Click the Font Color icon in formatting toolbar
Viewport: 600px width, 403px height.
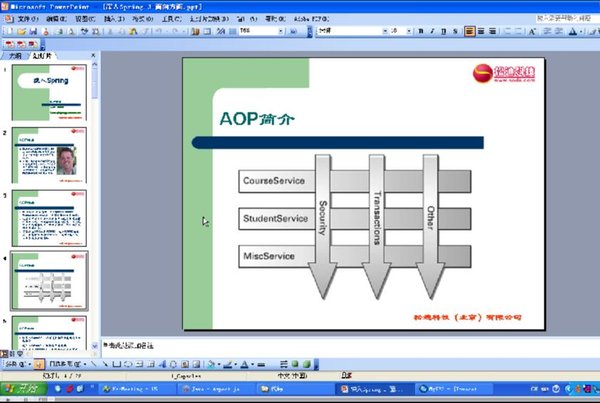pos(572,31)
